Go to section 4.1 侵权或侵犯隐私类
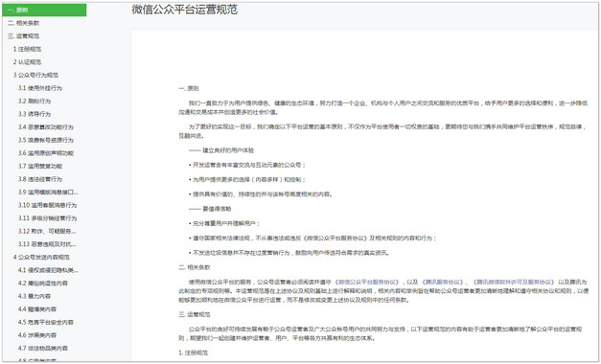The height and width of the screenshot is (364, 601). tap(48, 270)
